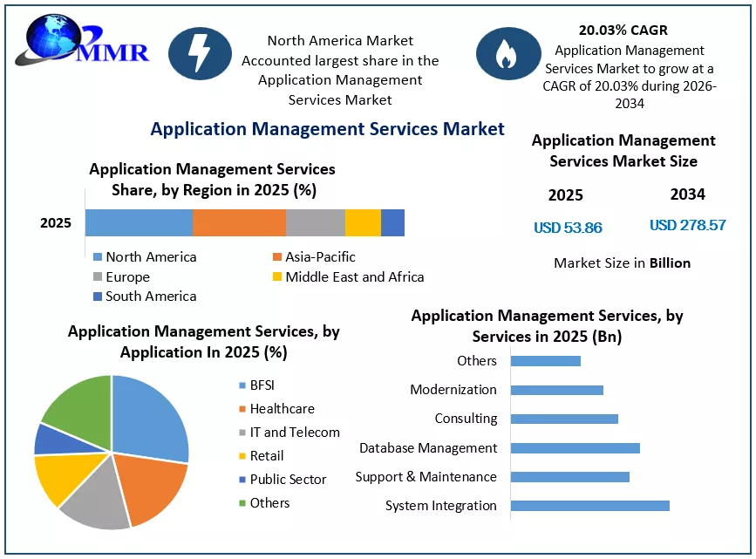
Task: Click the Middle East and Africa legend swatch
Action: 276,276
